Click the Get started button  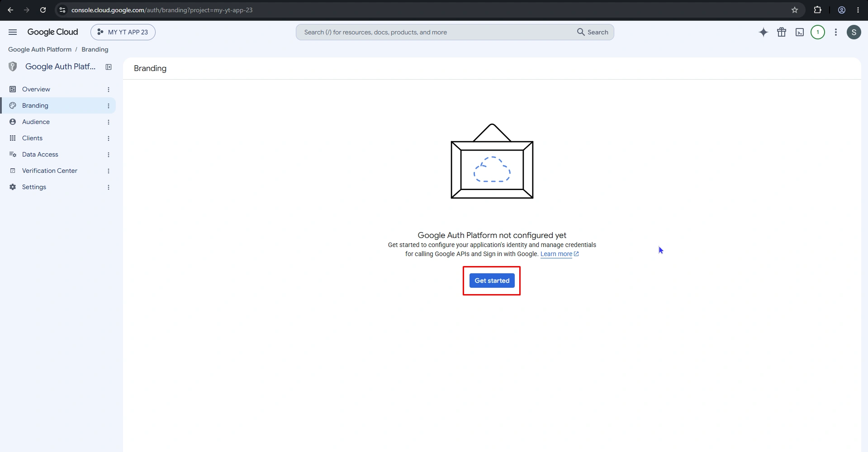[492, 281]
